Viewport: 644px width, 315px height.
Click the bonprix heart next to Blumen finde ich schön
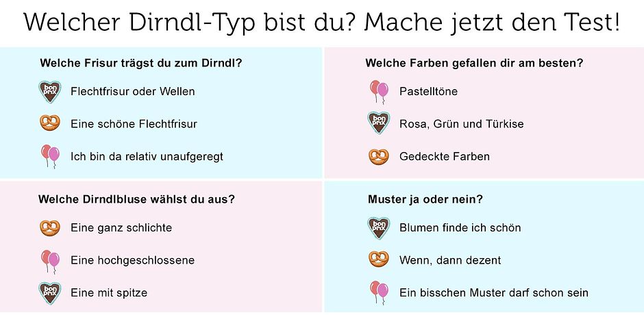[x=379, y=228]
